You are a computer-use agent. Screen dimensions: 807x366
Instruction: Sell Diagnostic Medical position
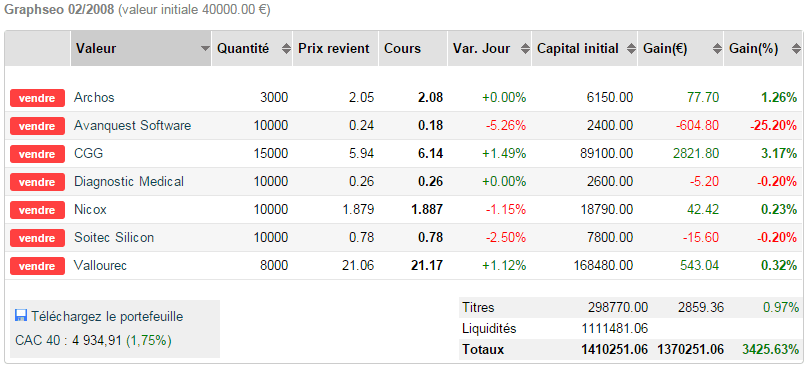coord(37,182)
